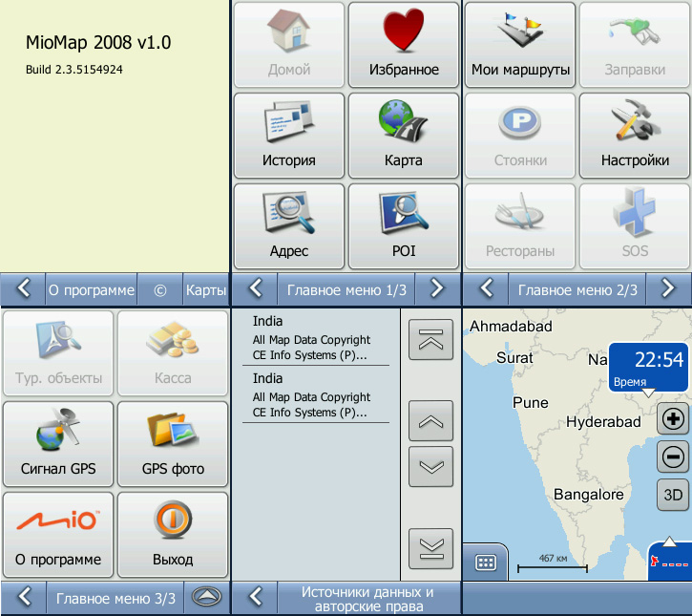Open the POI search tile
The image size is (692, 616).
click(404, 226)
